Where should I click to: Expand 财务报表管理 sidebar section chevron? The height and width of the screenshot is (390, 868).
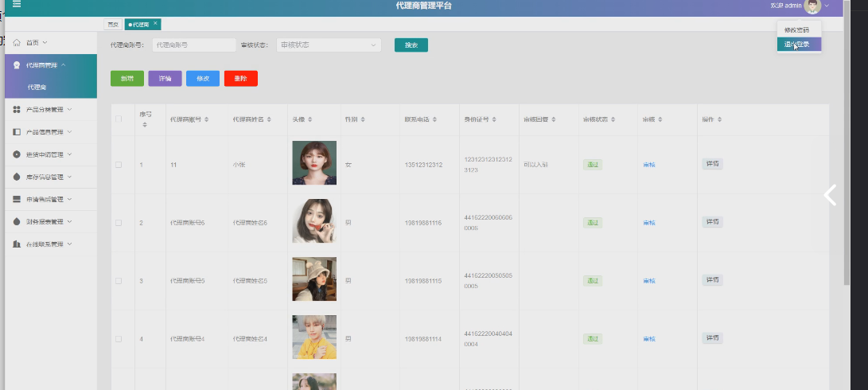pos(69,221)
